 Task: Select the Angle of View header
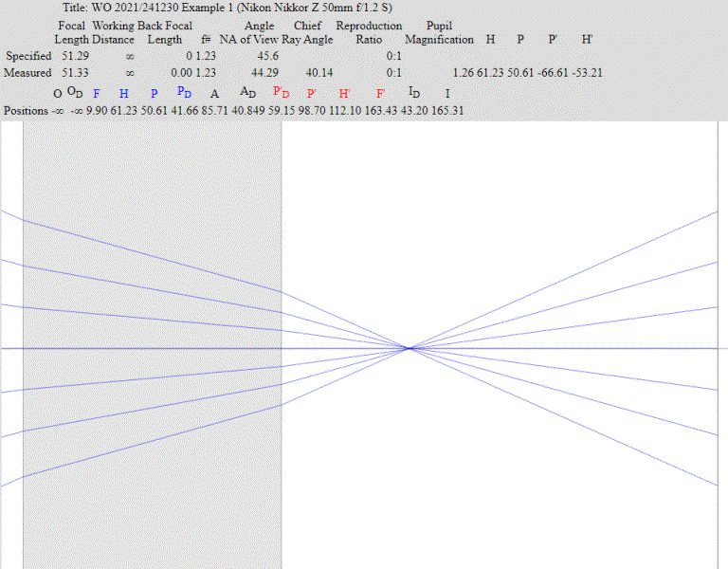[259, 32]
